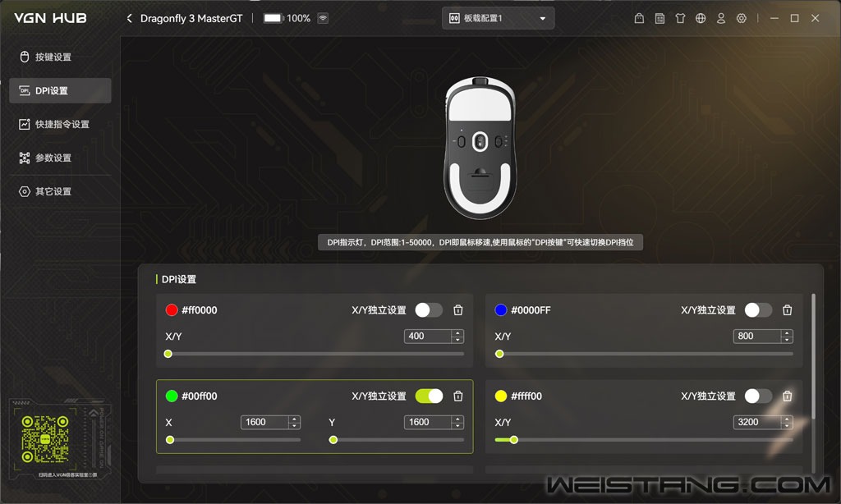
Task: Delete the #0000FF DPI level
Action: coord(788,310)
